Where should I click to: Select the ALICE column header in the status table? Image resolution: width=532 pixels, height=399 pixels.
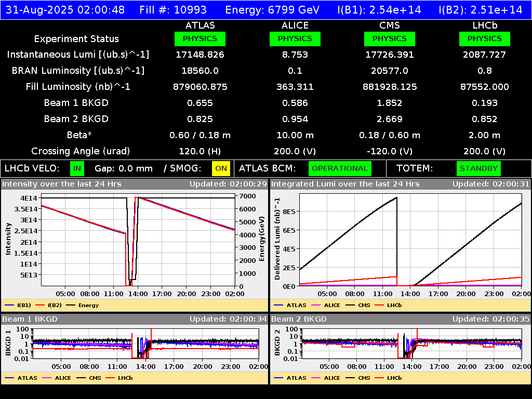pos(295,25)
